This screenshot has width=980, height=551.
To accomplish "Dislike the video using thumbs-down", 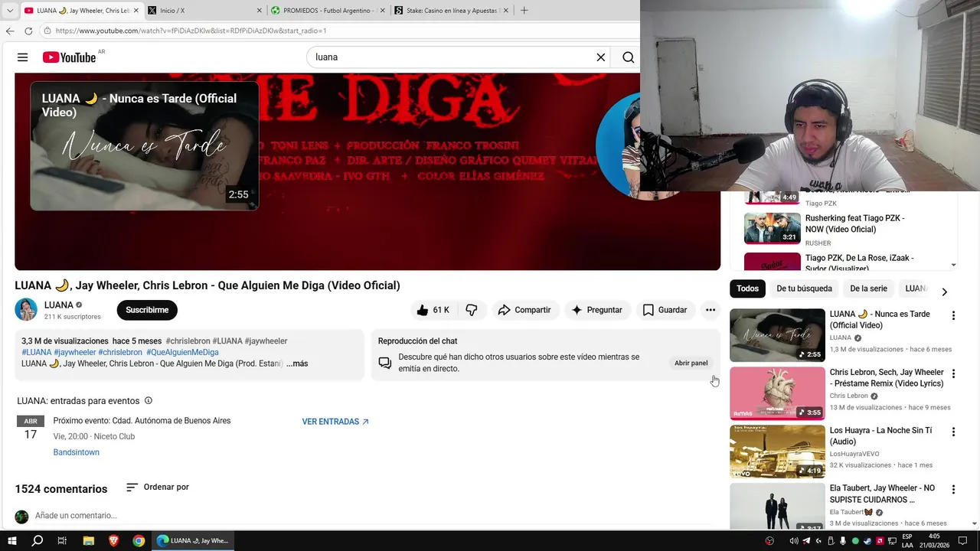I will (x=472, y=310).
